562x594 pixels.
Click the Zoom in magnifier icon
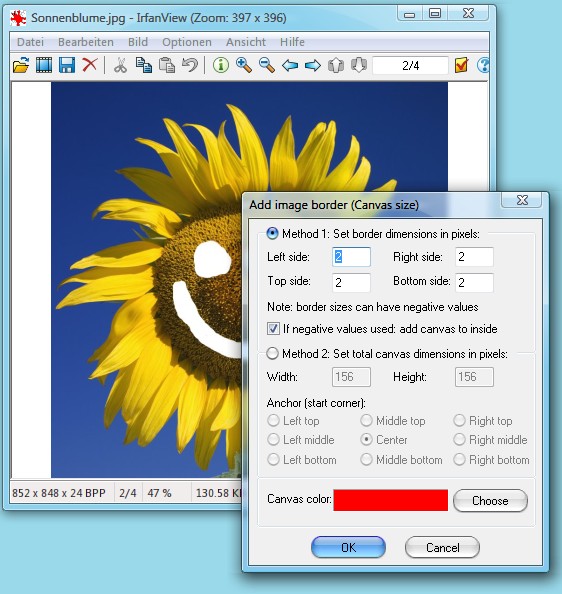[x=244, y=65]
